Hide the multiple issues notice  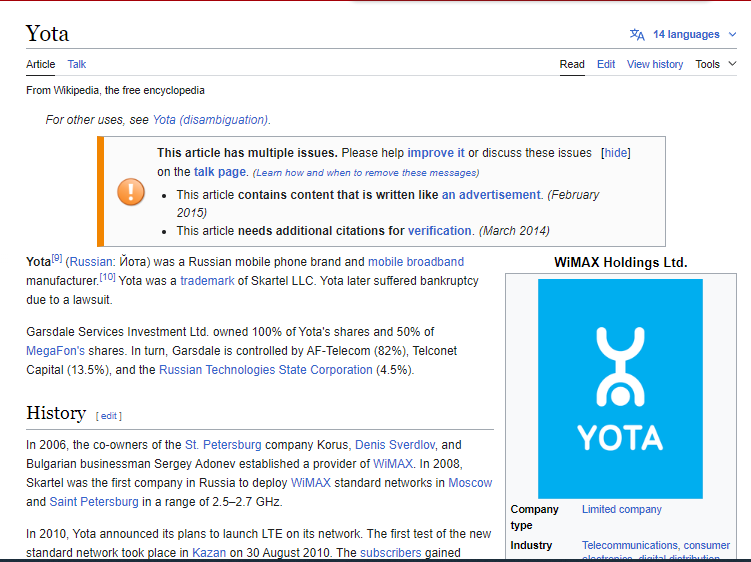615,153
